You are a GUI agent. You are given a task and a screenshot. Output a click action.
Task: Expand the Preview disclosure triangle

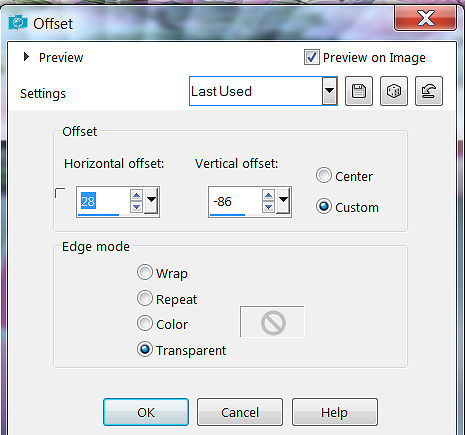26,57
